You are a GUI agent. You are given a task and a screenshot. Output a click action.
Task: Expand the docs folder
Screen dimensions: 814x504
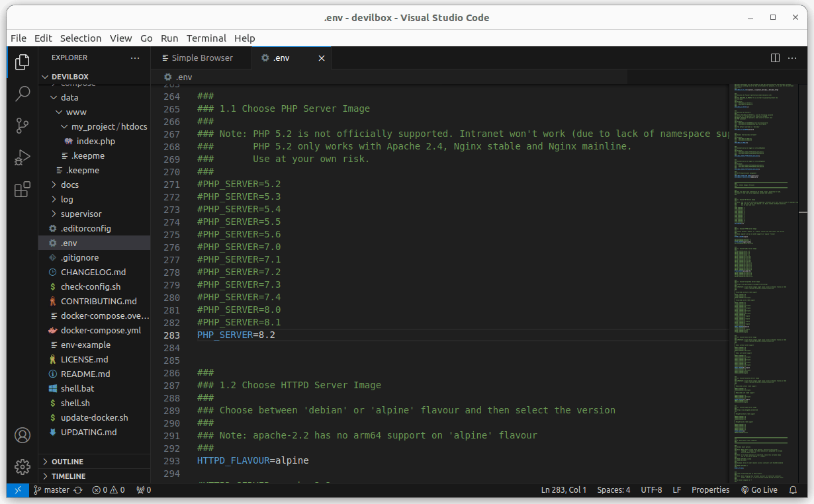(x=69, y=185)
